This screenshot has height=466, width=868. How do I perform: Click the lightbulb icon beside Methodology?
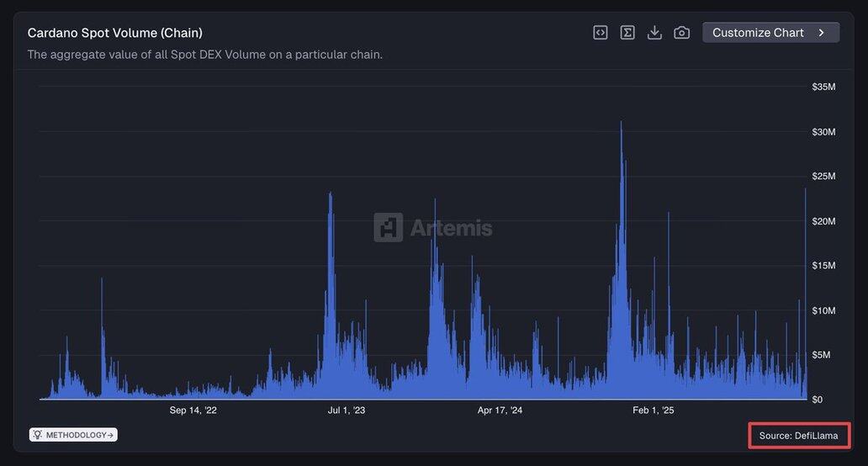click(38, 435)
